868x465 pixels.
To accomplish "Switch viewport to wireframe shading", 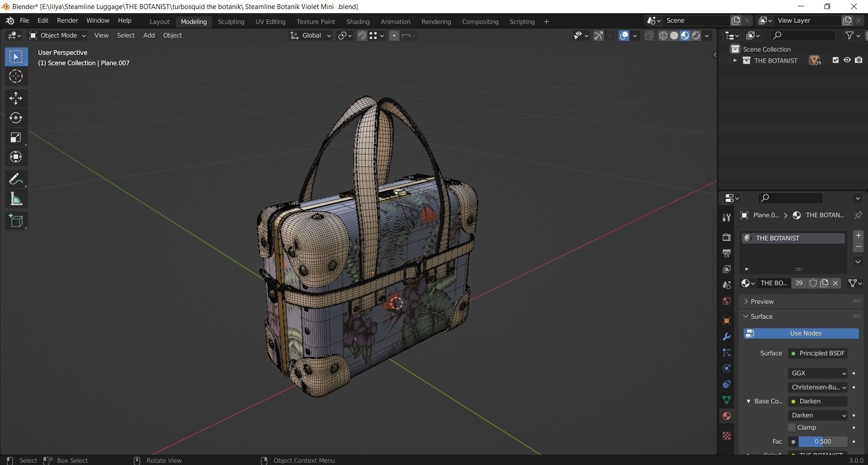I will pos(663,35).
